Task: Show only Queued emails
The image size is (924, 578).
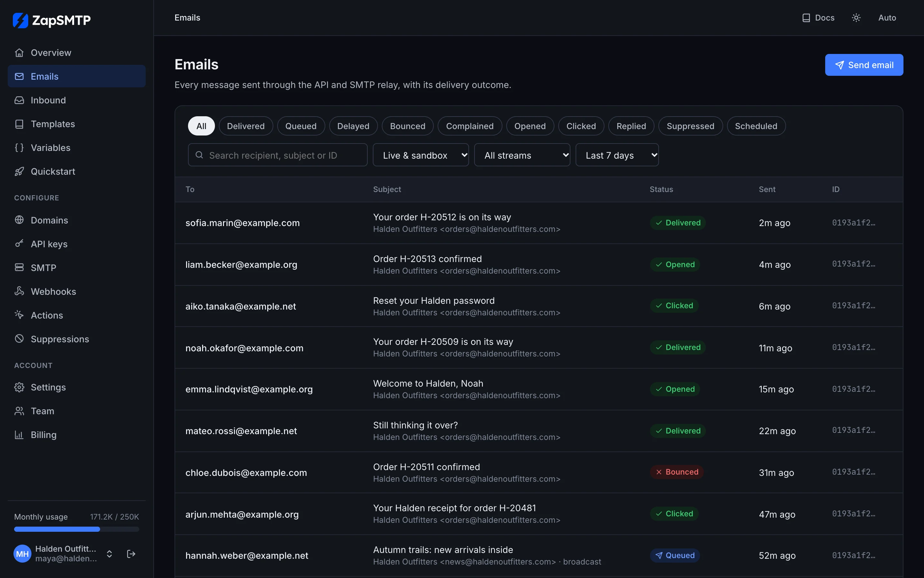Action: tap(301, 126)
